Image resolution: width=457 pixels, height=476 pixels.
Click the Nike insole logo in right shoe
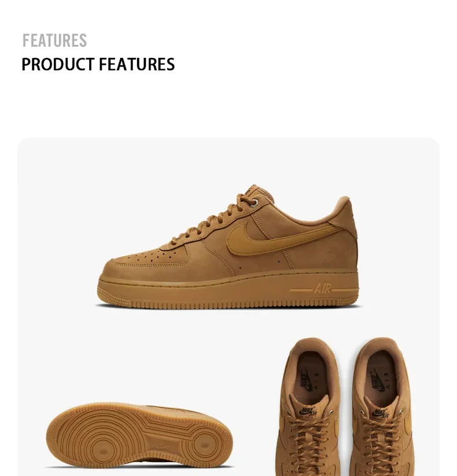(x=377, y=380)
